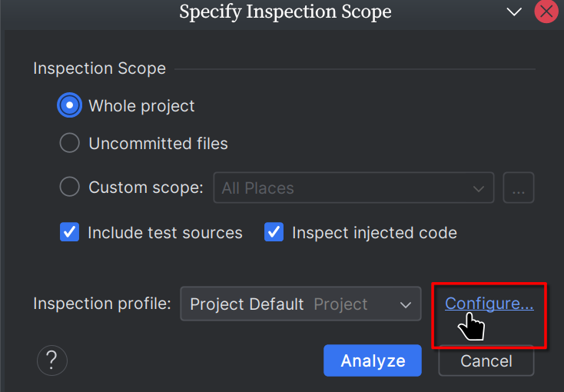This screenshot has width=564, height=392.
Task: Close the Specify Inspection Scope dialog
Action: (x=546, y=12)
